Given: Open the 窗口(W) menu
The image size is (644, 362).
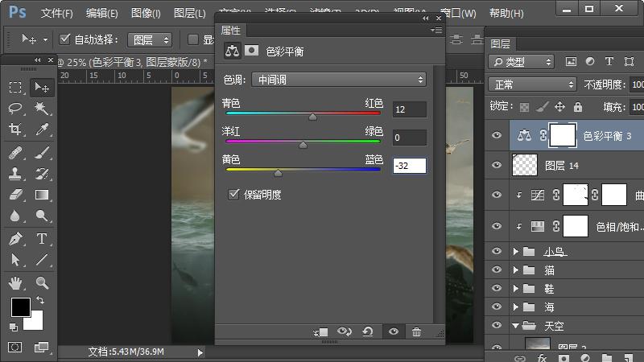Looking at the screenshot, I should coord(458,13).
